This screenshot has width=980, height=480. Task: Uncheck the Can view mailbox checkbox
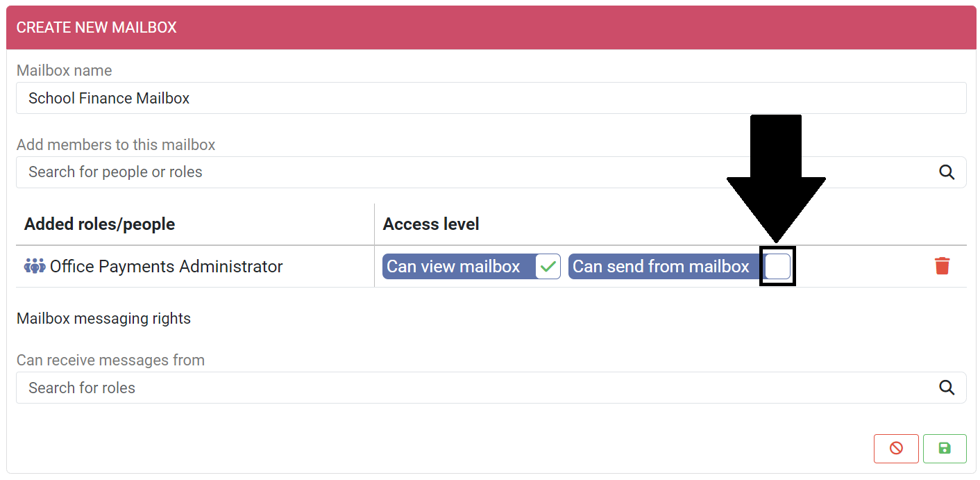pyautogui.click(x=548, y=267)
